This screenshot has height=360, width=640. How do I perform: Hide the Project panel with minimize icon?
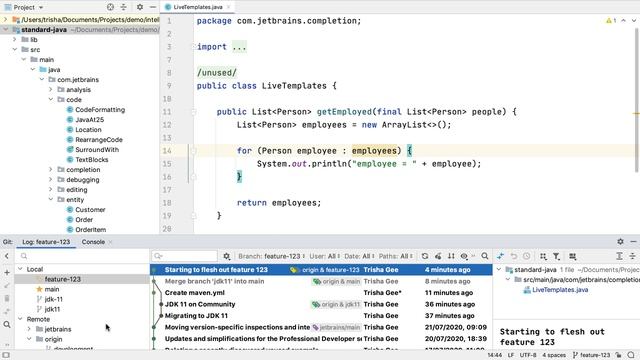(x=153, y=7)
